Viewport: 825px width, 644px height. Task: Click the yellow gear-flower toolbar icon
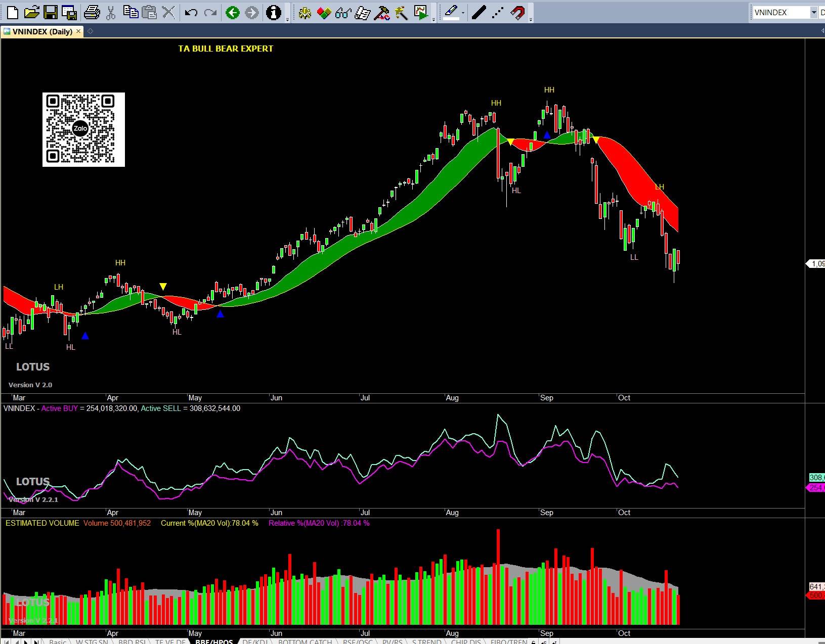tap(305, 13)
